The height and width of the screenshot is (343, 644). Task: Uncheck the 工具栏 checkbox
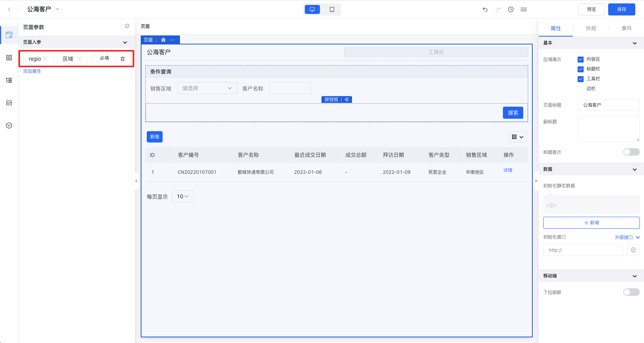(581, 79)
